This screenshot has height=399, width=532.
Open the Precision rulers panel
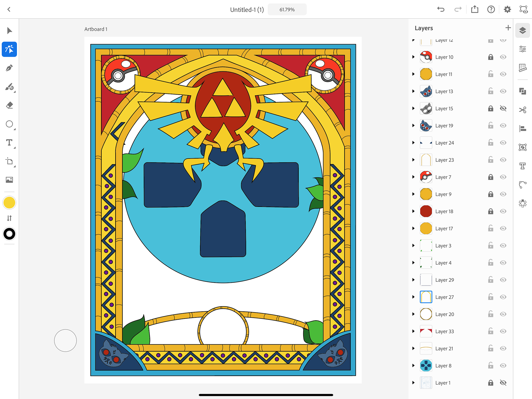[523, 68]
